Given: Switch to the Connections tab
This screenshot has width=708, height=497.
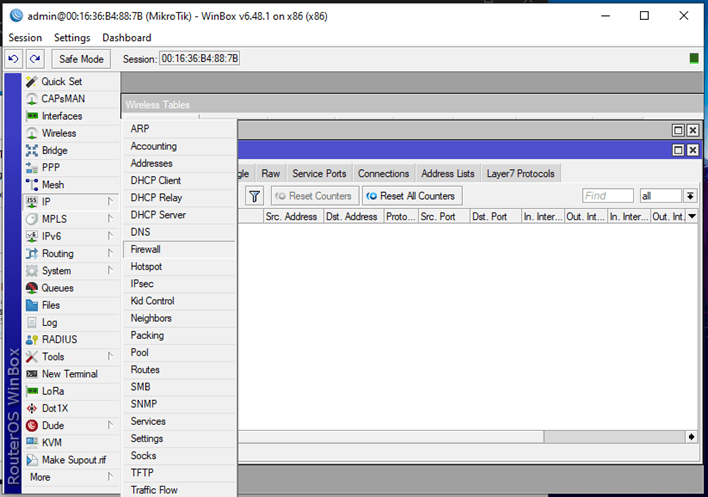Looking at the screenshot, I should point(383,174).
